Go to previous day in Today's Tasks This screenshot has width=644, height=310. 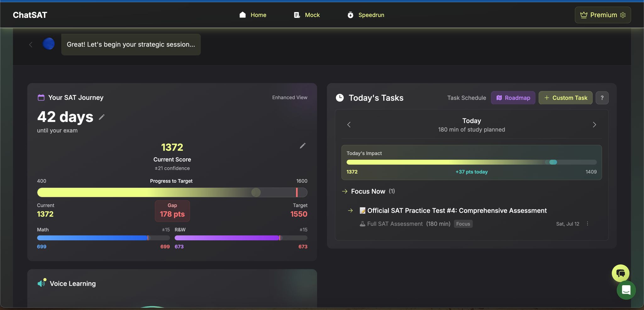coord(349,125)
